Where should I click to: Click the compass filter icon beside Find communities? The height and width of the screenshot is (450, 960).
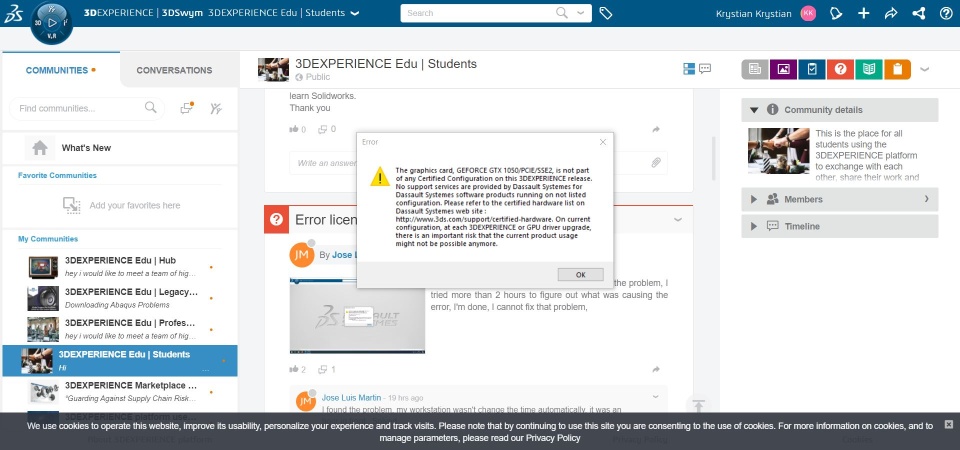click(216, 108)
